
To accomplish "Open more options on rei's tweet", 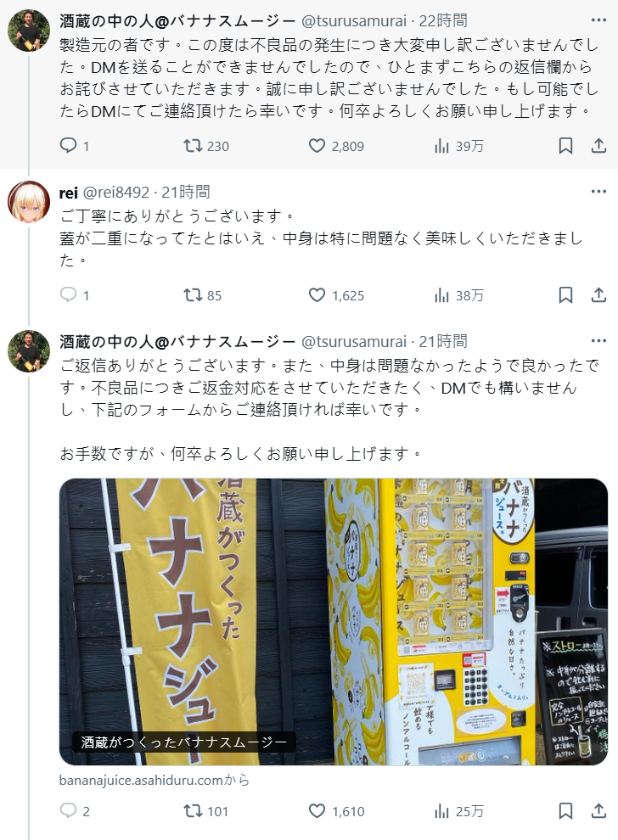I will coord(598,192).
